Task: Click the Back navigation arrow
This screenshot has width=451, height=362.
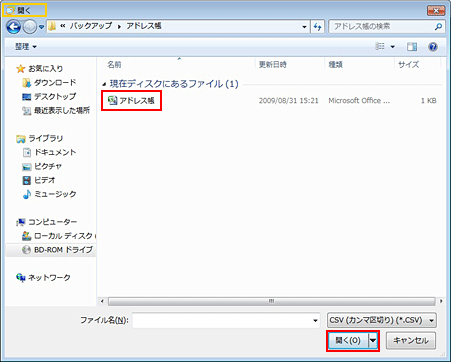Action: pyautogui.click(x=14, y=27)
